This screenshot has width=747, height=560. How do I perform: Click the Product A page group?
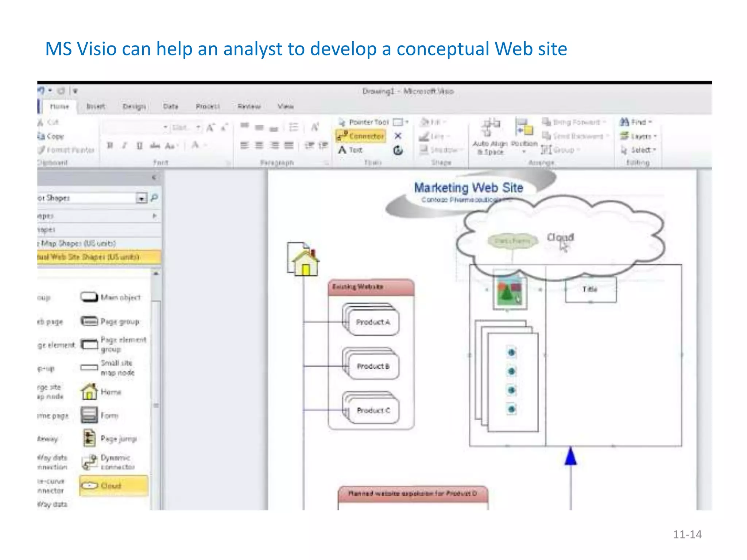coord(371,320)
